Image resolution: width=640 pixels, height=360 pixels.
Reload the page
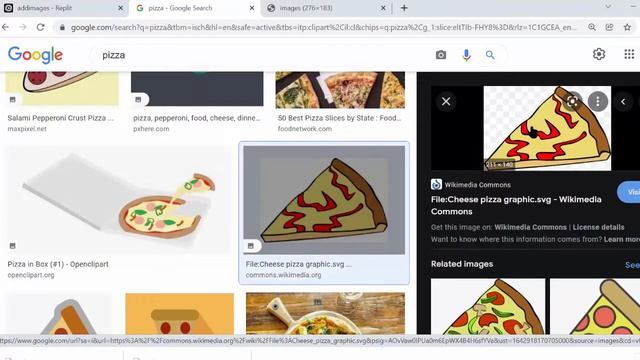(x=40, y=27)
